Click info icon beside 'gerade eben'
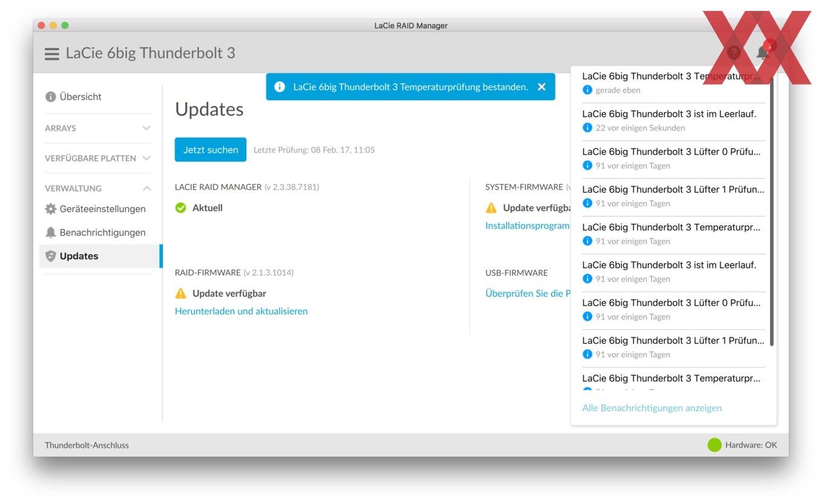This screenshot has height=504, width=822. [x=587, y=90]
